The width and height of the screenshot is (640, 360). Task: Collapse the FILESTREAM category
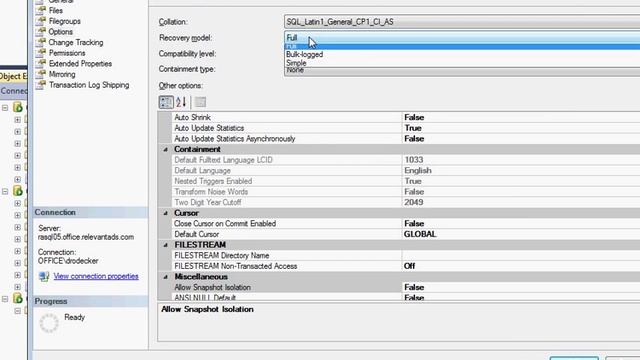pos(165,245)
